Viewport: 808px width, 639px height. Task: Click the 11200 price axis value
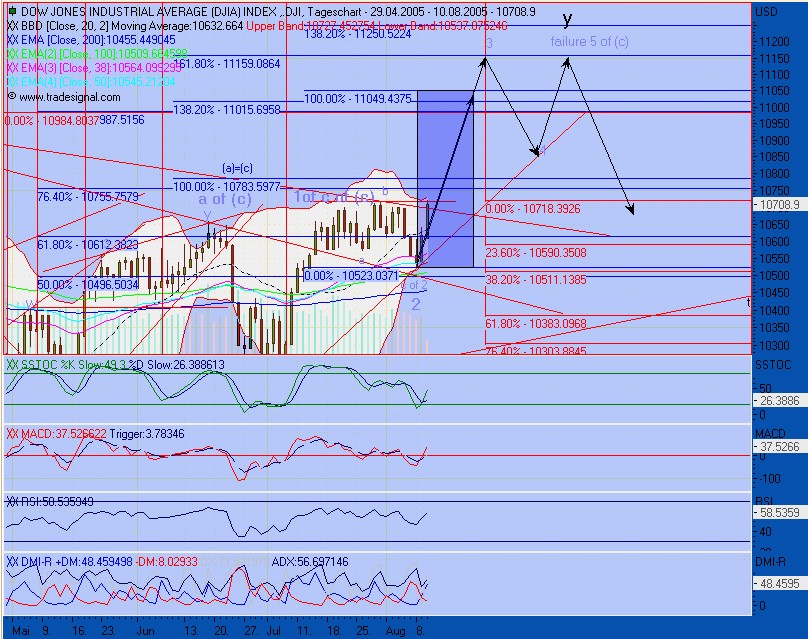775,42
